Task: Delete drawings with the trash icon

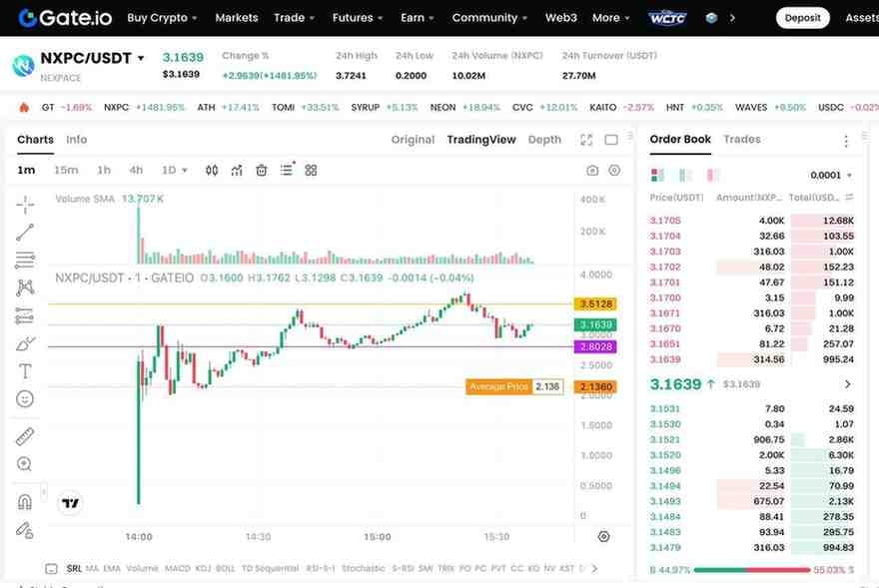Action: (262, 171)
